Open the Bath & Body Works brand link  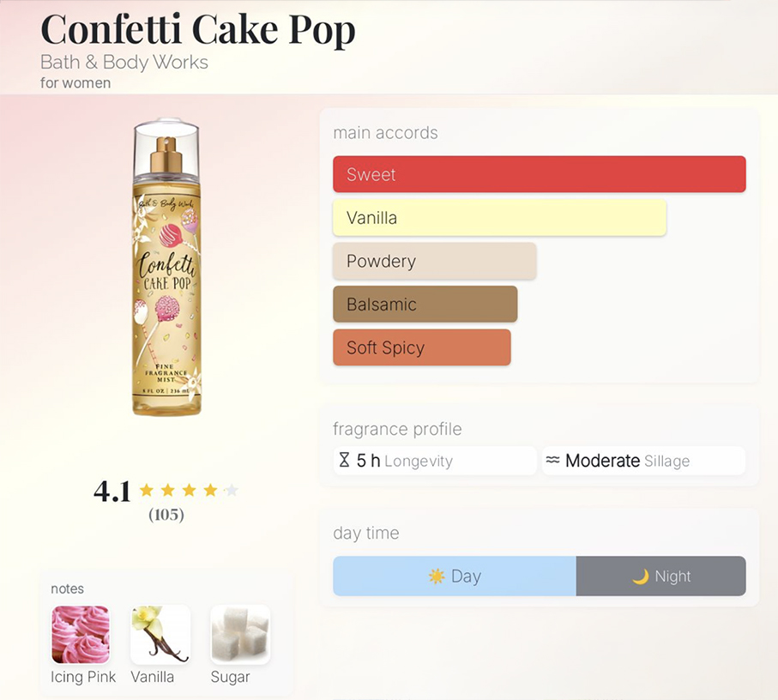pos(124,63)
